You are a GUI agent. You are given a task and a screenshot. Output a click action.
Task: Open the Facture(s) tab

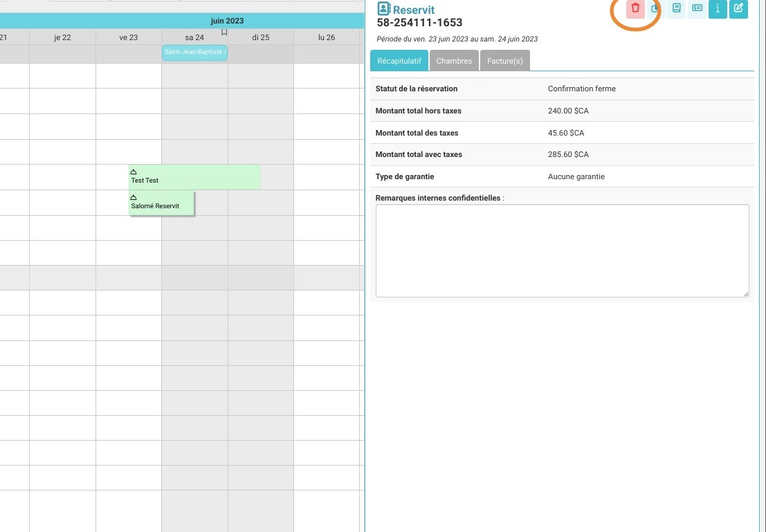coord(504,61)
